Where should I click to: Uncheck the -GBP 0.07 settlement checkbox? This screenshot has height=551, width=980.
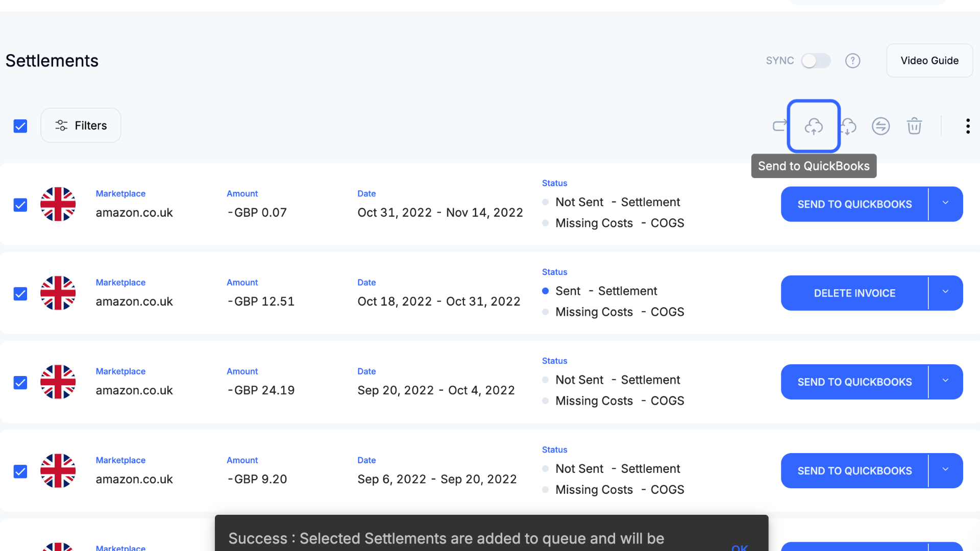coord(20,205)
